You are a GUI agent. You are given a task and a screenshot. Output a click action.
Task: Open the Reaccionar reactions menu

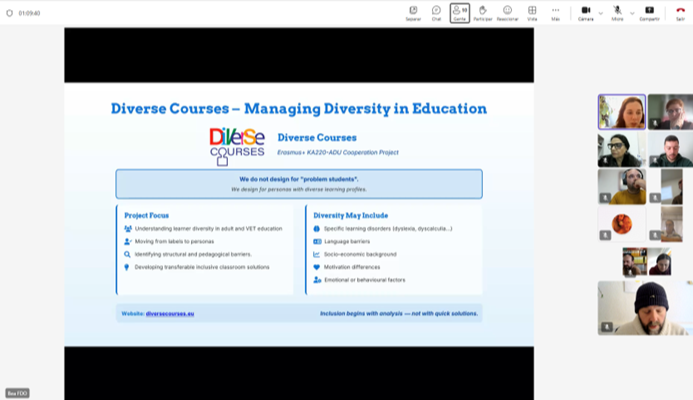(507, 13)
